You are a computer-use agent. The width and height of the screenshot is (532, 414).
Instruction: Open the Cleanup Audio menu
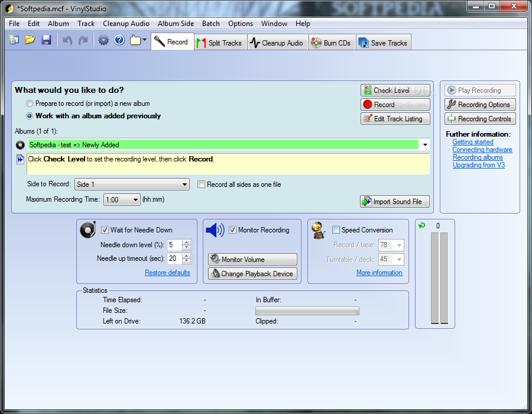click(126, 24)
